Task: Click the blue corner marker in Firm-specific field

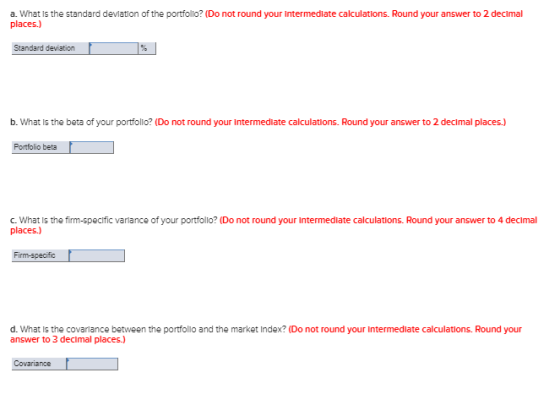Action: pos(70,252)
